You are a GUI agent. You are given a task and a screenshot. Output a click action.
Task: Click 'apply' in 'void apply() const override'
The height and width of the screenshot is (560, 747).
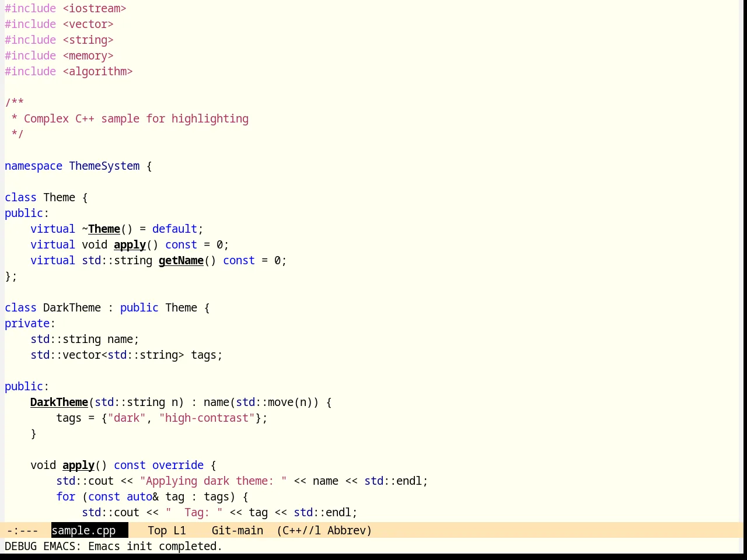[78, 465]
